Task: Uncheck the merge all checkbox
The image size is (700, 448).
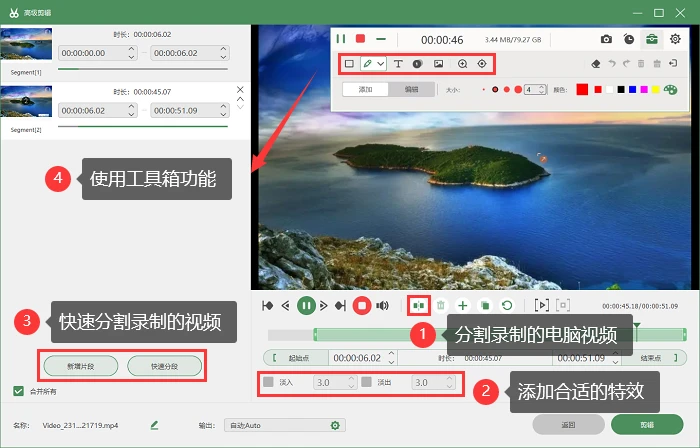Action: click(18, 391)
